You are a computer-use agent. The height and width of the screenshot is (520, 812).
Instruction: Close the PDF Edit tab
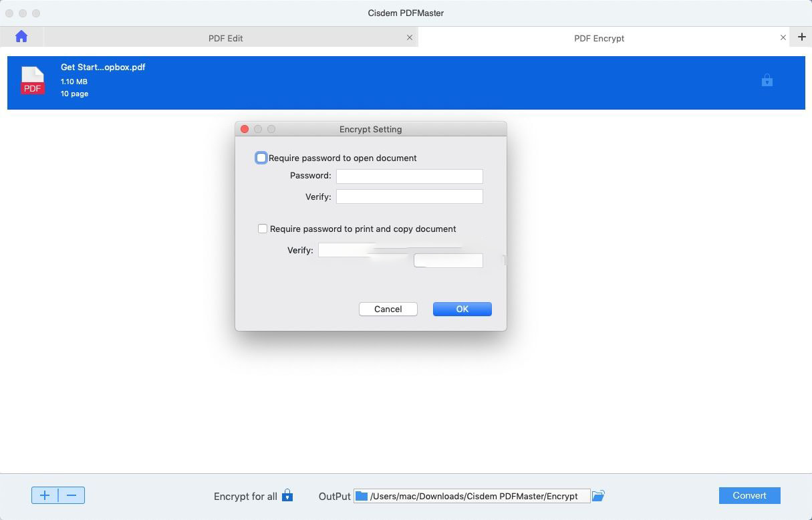coord(410,37)
